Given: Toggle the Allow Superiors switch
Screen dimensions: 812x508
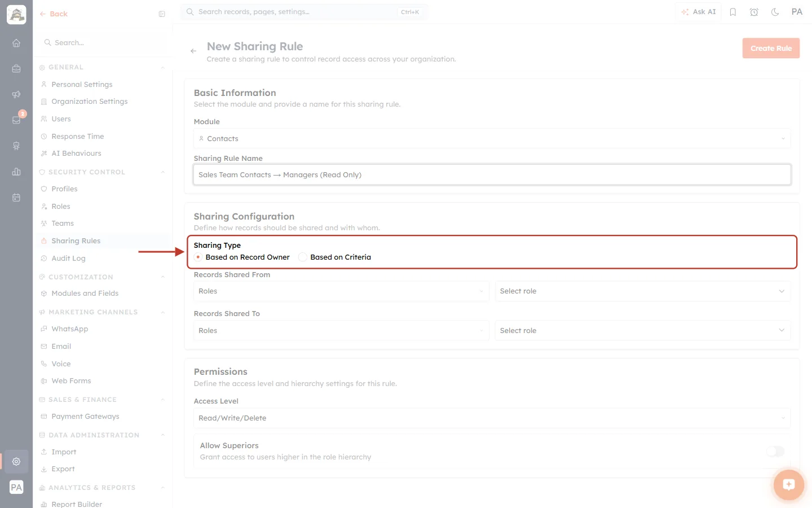Looking at the screenshot, I should 775,451.
